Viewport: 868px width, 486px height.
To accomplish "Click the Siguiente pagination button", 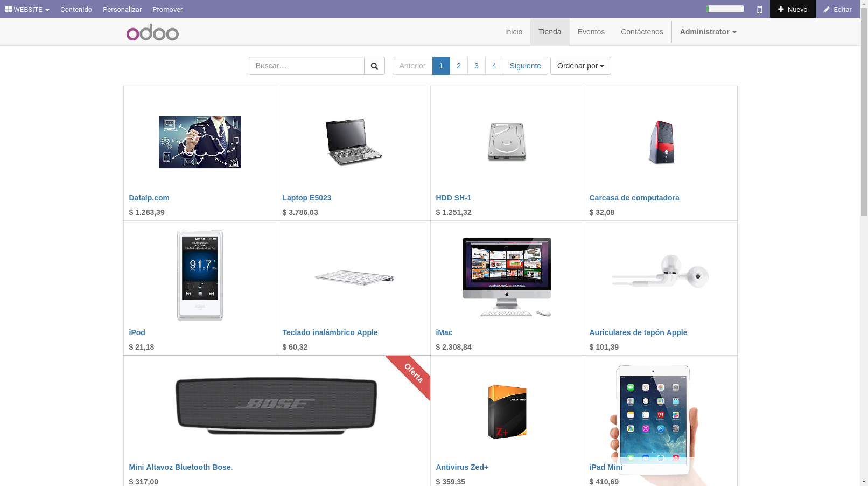I will [525, 66].
